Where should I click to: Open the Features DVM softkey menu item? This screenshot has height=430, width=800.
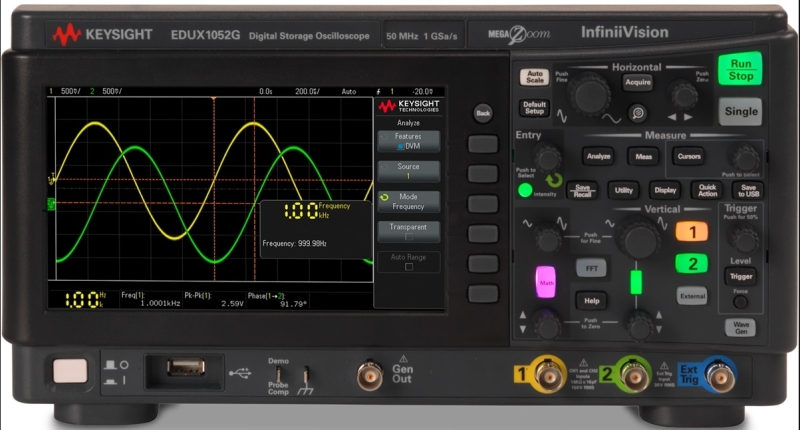click(x=409, y=141)
